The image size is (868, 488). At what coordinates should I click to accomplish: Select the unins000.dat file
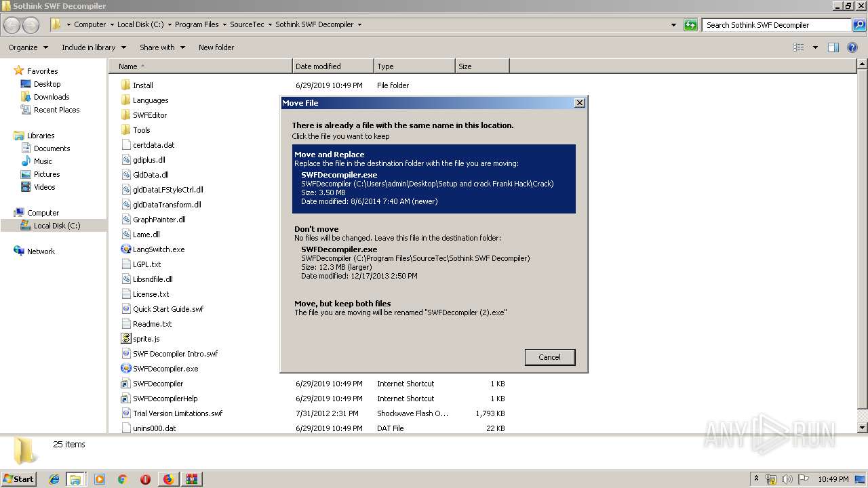155,428
